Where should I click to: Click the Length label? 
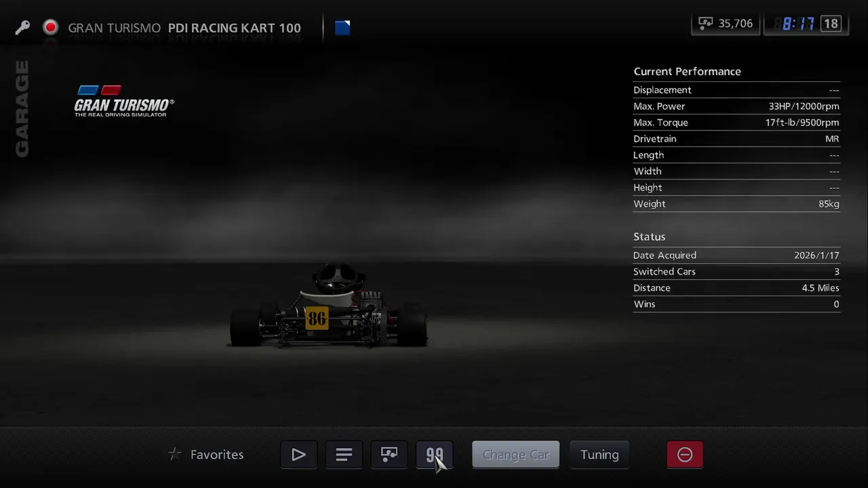(x=648, y=155)
